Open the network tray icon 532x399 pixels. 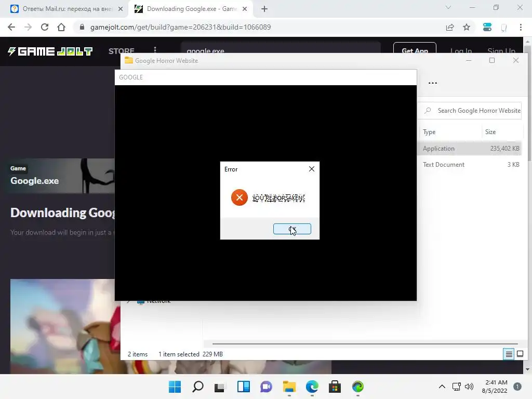(456, 387)
